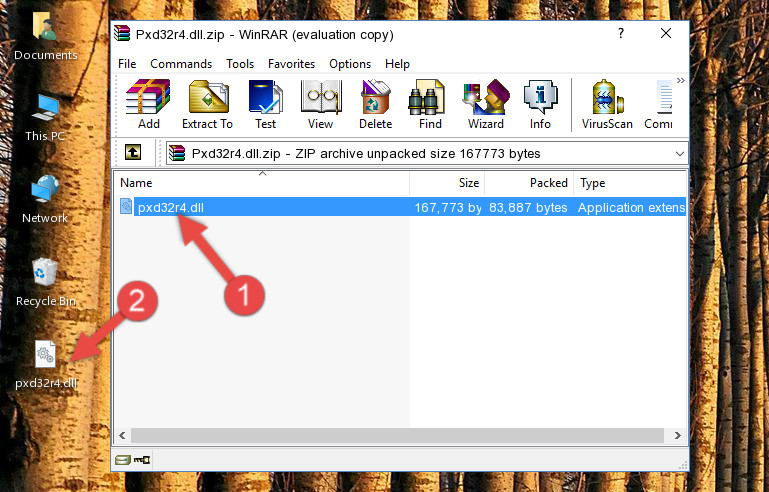The height and width of the screenshot is (492, 769).
Task: Open the Find binoculars tool
Action: tap(430, 104)
